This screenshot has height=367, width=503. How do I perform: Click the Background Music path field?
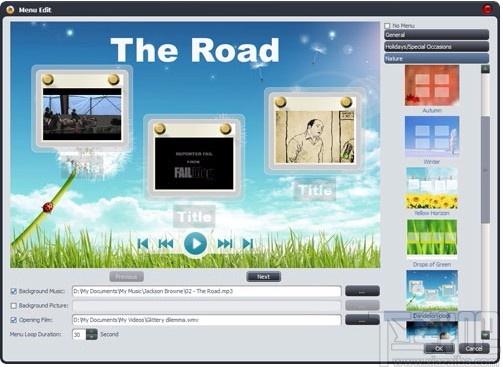click(207, 291)
